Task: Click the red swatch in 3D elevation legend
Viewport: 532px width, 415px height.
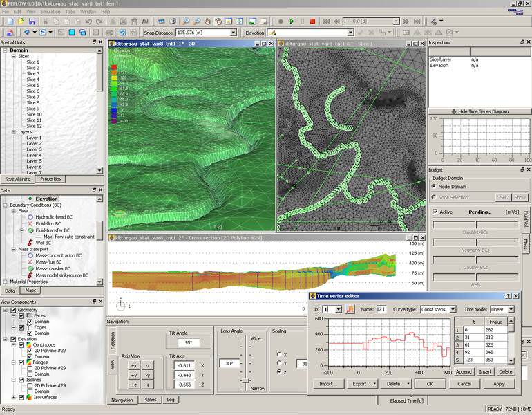Action: click(114, 67)
